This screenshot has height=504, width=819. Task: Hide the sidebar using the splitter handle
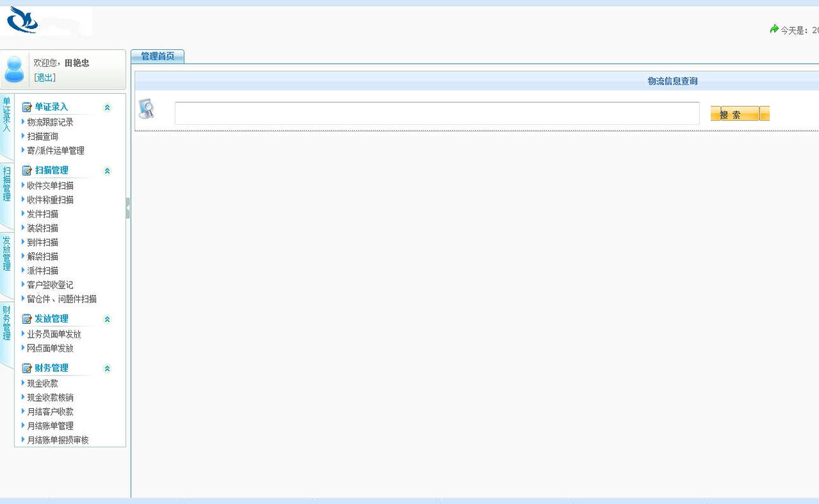click(128, 208)
